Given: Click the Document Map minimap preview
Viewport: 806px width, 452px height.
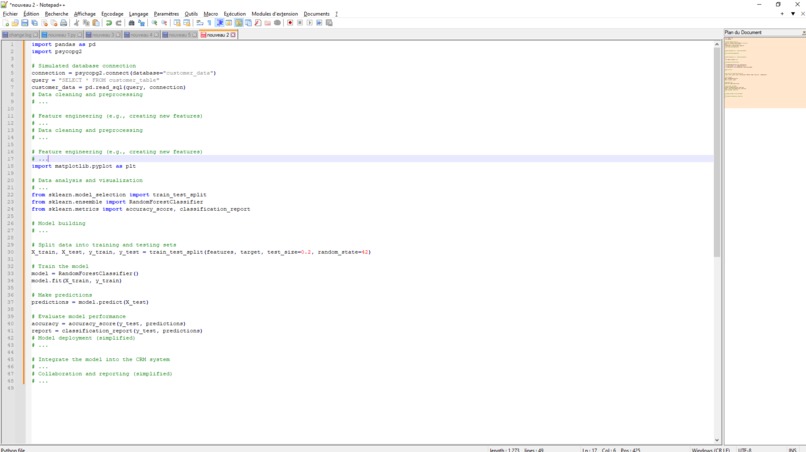Looking at the screenshot, I should tap(765, 73).
